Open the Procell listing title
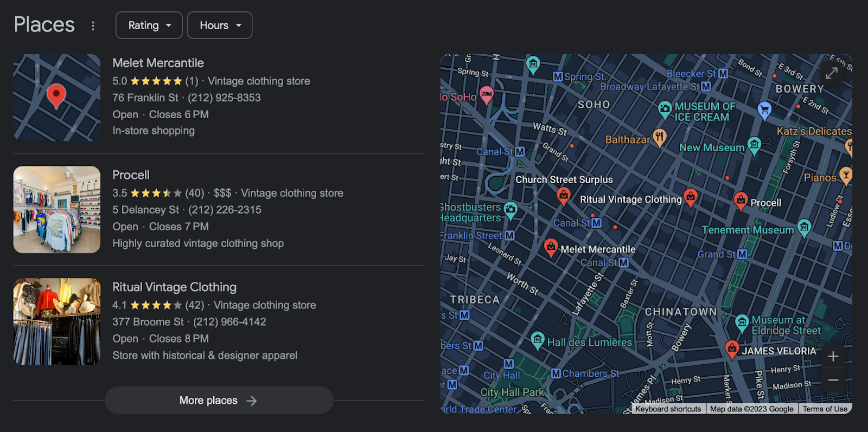Viewport: 868px width, 432px height. [x=131, y=175]
